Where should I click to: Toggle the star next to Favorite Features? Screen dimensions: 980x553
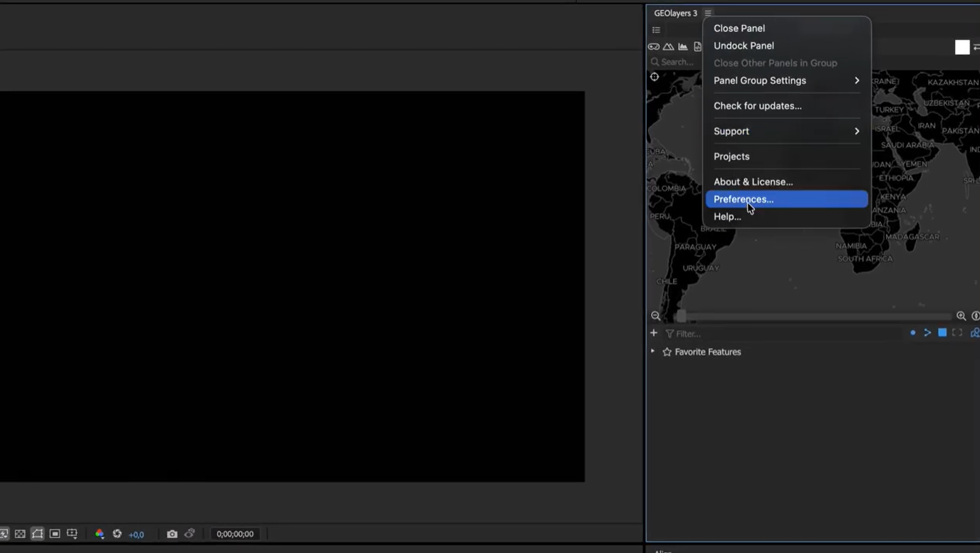coord(667,351)
